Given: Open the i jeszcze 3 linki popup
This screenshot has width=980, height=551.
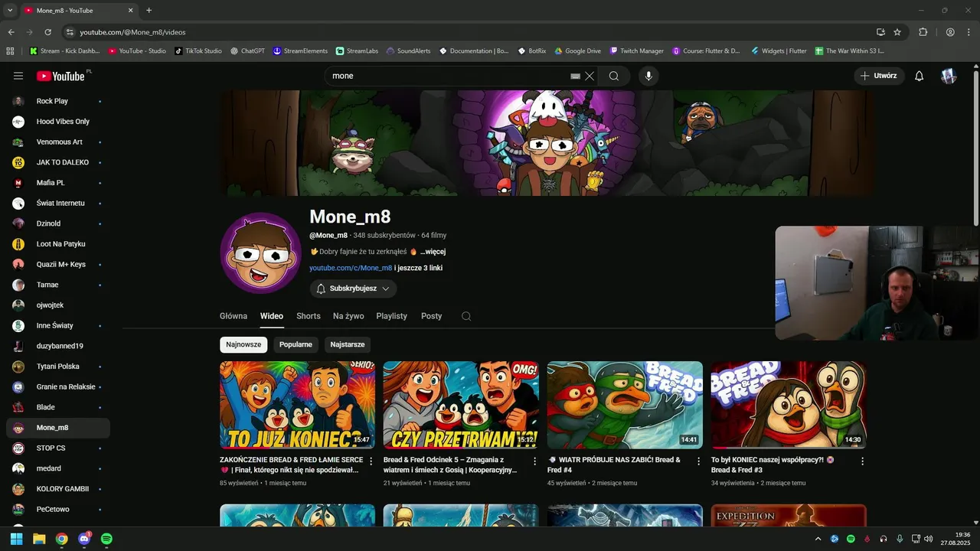Looking at the screenshot, I should pos(418,268).
